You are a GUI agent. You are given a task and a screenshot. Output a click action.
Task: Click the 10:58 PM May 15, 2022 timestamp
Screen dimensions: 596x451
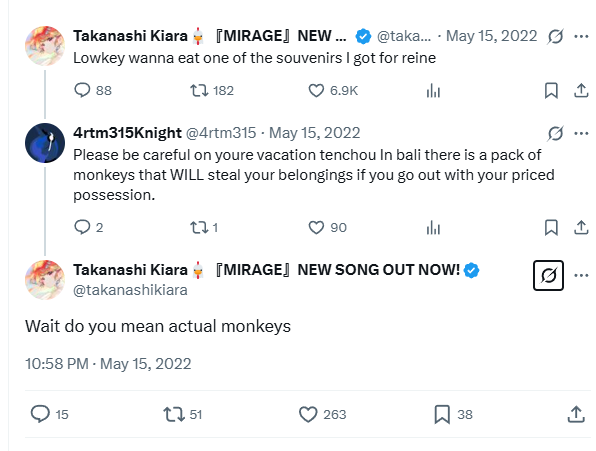tap(108, 364)
